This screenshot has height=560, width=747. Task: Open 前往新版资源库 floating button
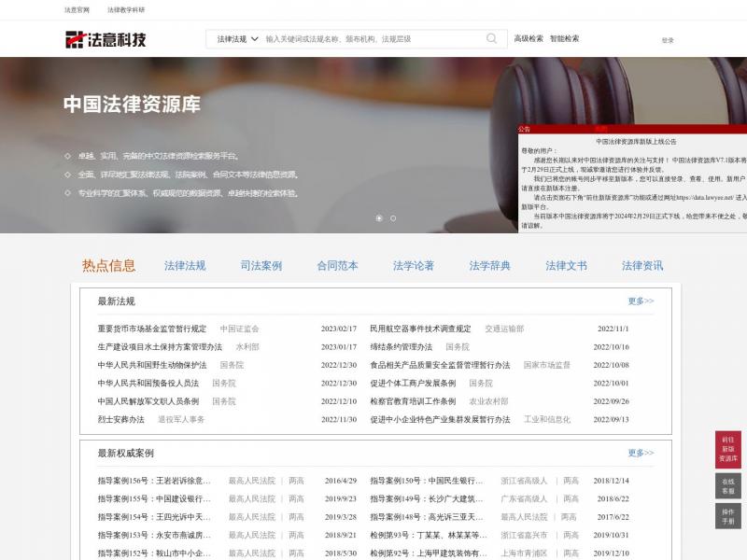click(x=728, y=449)
